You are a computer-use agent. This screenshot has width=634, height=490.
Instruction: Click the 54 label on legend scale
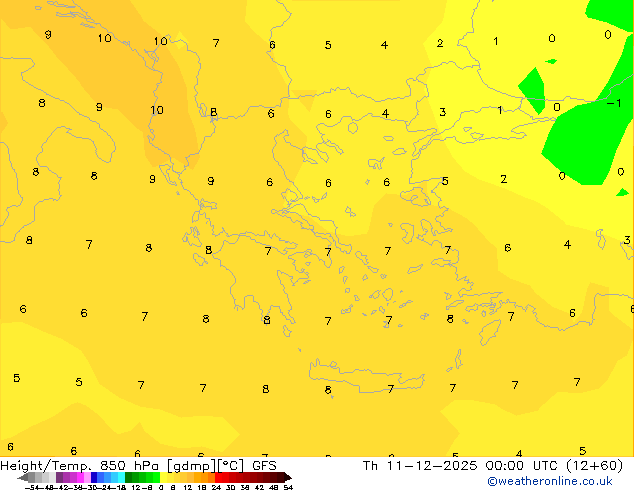[288, 487]
